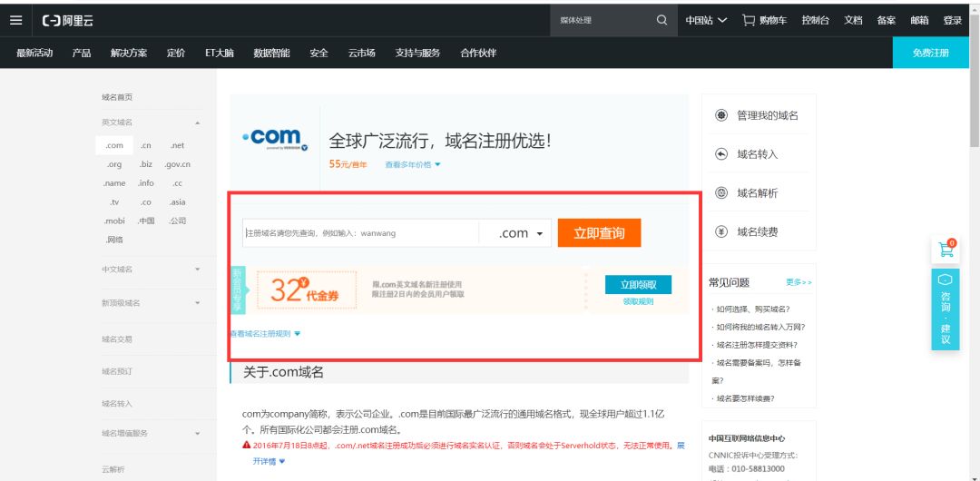Open the 定价 menu
Image resolution: width=980 pixels, height=481 pixels.
(176, 54)
